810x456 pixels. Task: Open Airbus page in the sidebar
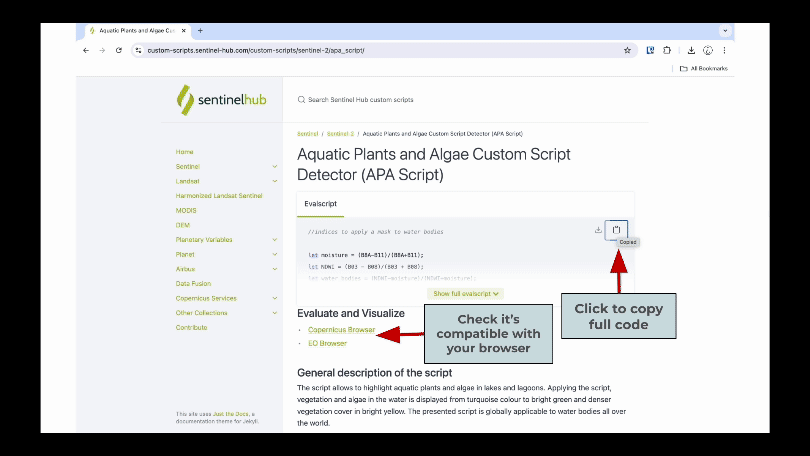pyautogui.click(x=185, y=269)
